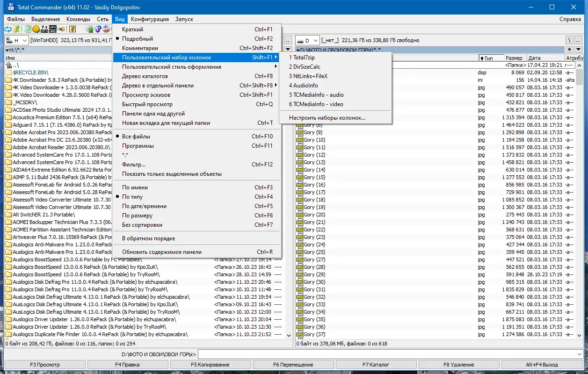Click the command line input field
Screen dimensions: 588x374
tap(386, 354)
